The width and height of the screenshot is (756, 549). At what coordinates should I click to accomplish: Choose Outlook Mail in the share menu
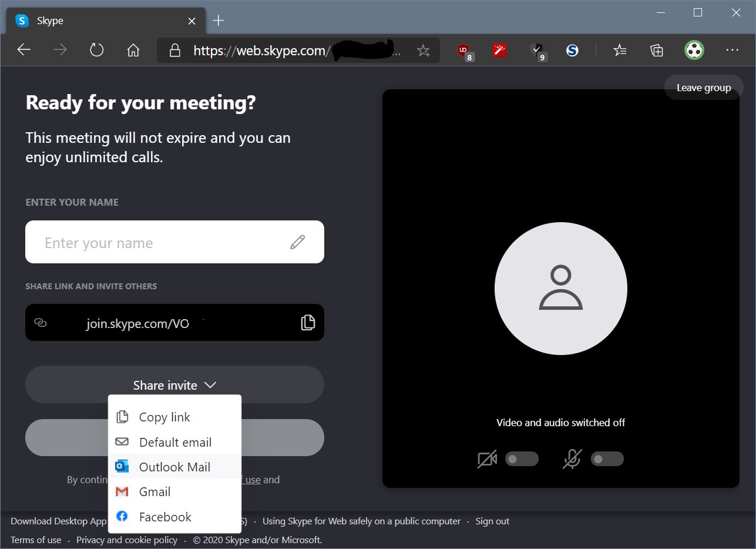pyautogui.click(x=174, y=467)
